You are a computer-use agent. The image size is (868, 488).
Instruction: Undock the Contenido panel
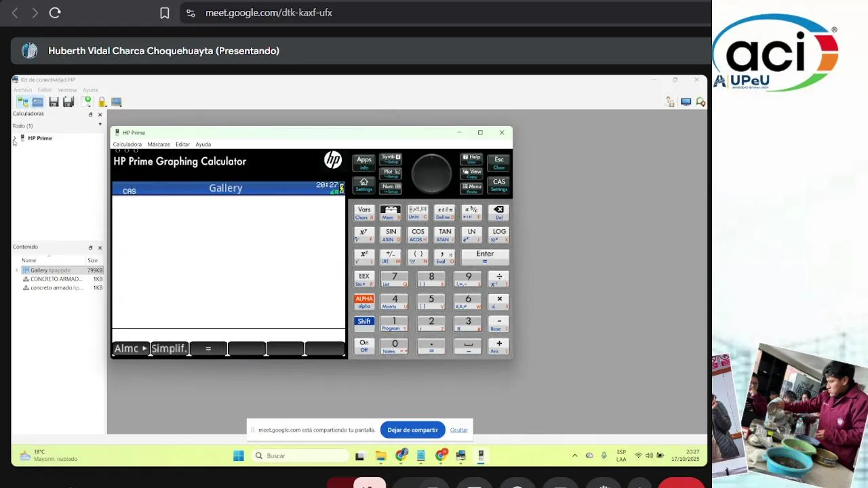point(90,247)
